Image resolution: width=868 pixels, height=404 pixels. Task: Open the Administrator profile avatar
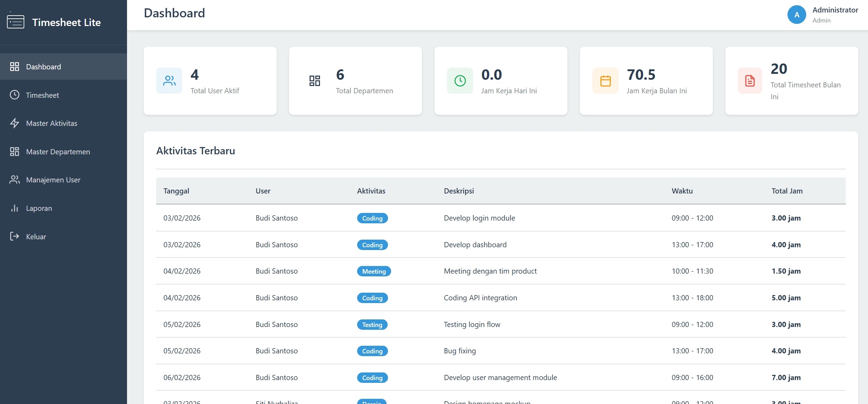point(797,14)
